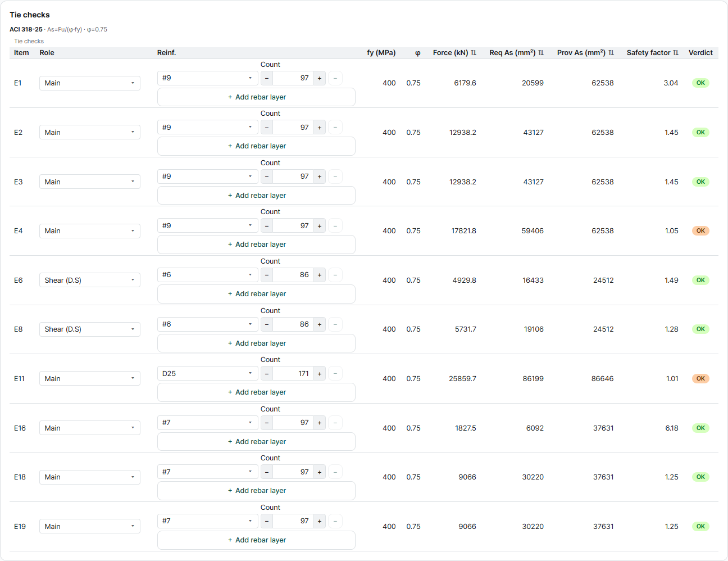Sort by Force (kN) column icon
728x561 pixels.
pyautogui.click(x=474, y=53)
